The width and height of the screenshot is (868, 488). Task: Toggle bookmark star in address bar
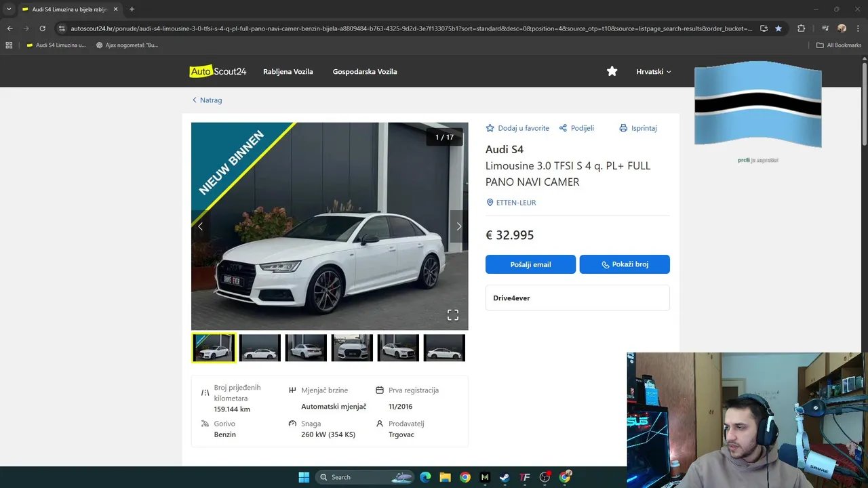pos(778,28)
